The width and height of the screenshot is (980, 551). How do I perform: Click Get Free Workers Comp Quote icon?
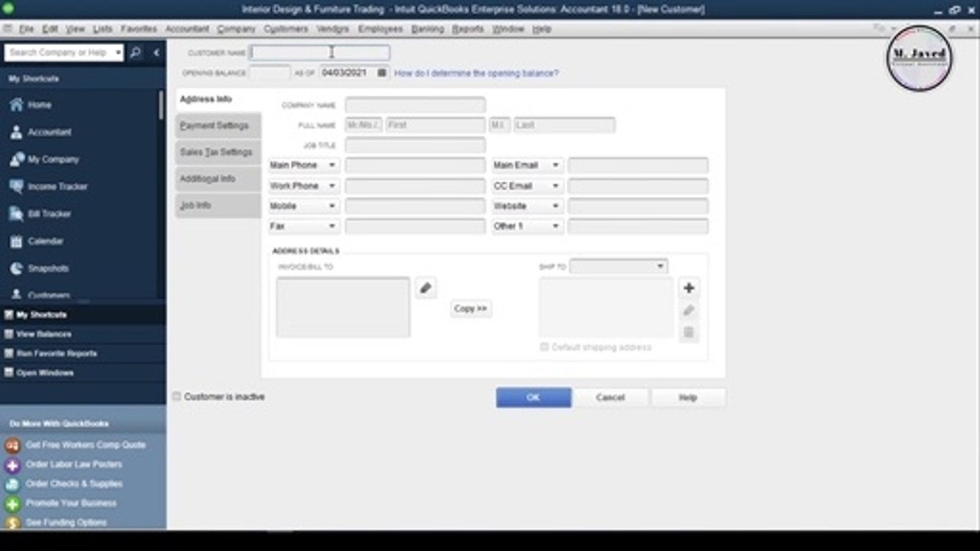[x=12, y=445]
